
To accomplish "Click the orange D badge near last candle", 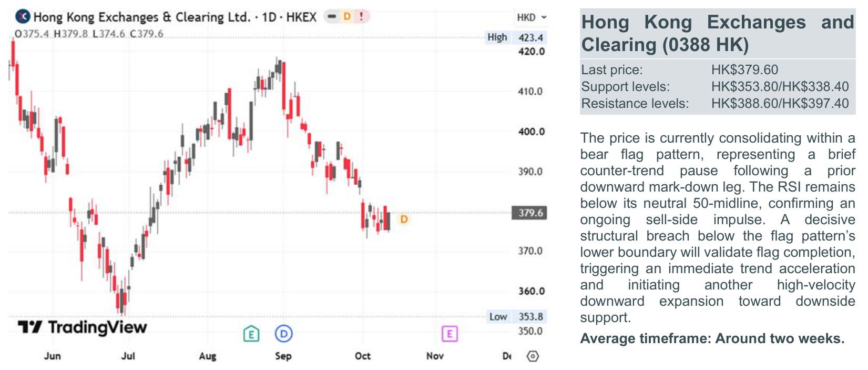I will click(x=404, y=219).
